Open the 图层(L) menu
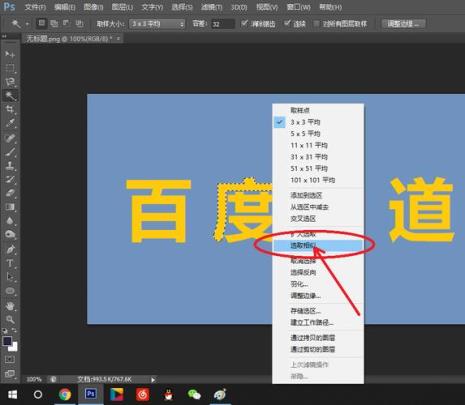Image resolution: width=465 pixels, height=405 pixels. pyautogui.click(x=122, y=7)
